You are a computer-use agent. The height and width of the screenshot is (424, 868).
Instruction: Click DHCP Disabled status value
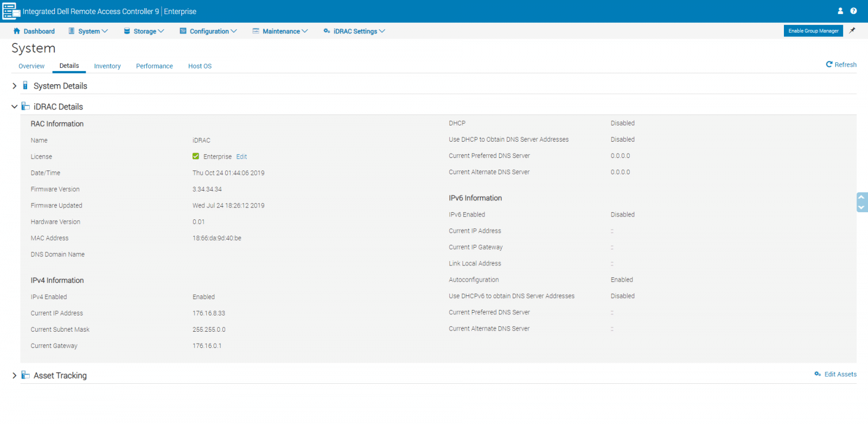[x=622, y=123]
